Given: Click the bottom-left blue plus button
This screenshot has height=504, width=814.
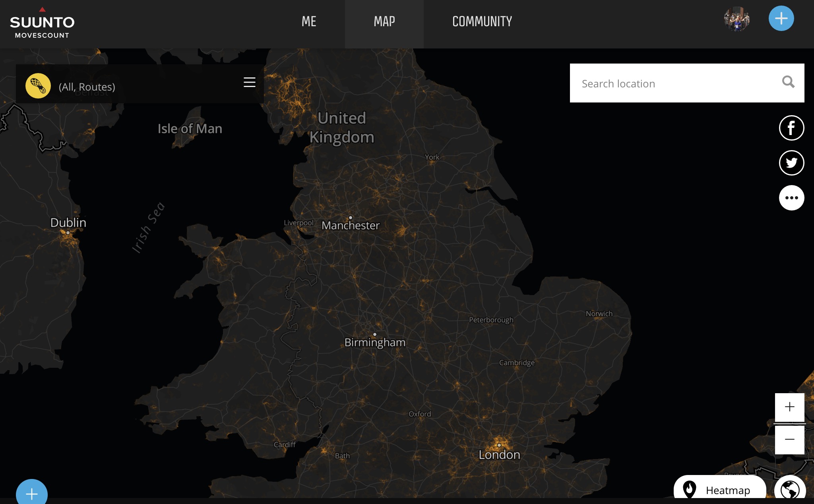Looking at the screenshot, I should pos(32,493).
